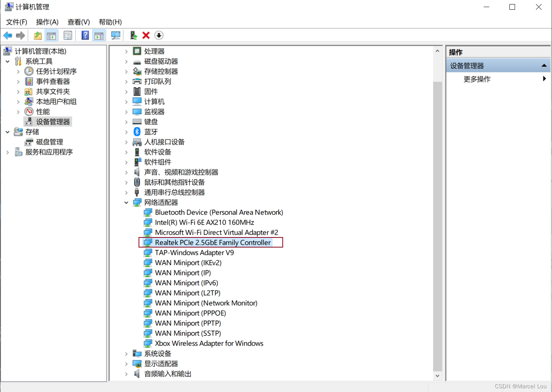Screen dimensions: 552x392
Task: Expand the 人机接口设备 node
Action: (126, 142)
